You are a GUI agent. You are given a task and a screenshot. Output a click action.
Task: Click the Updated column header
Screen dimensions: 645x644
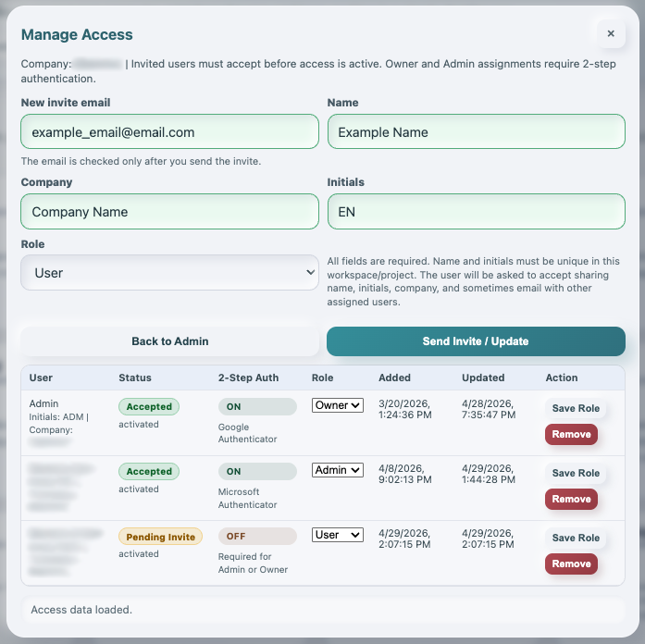point(483,378)
